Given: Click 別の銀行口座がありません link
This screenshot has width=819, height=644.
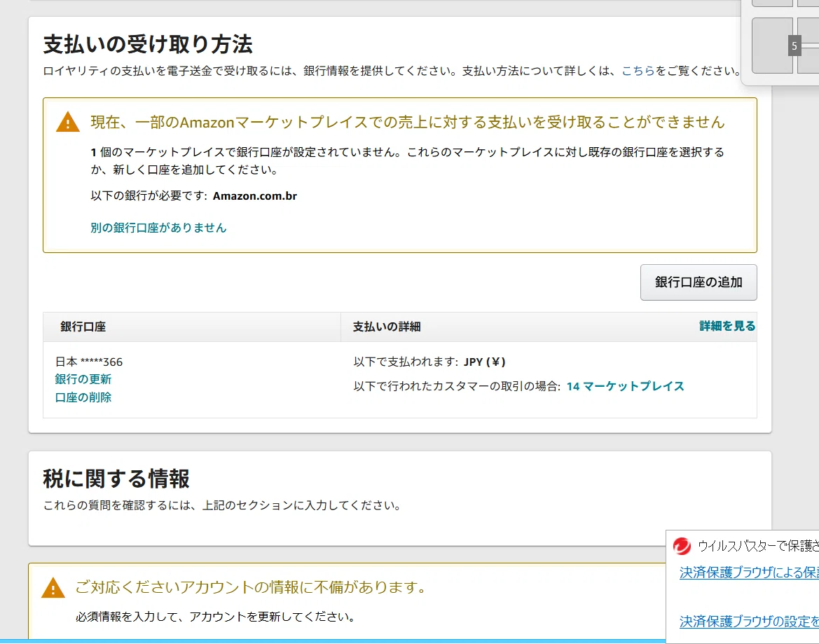Looking at the screenshot, I should tap(158, 228).
